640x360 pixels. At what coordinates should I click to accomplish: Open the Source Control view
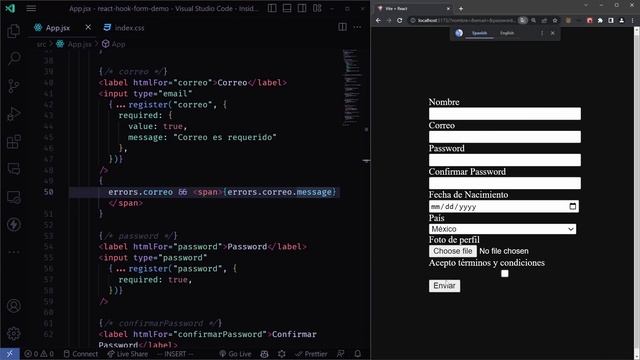click(14, 86)
